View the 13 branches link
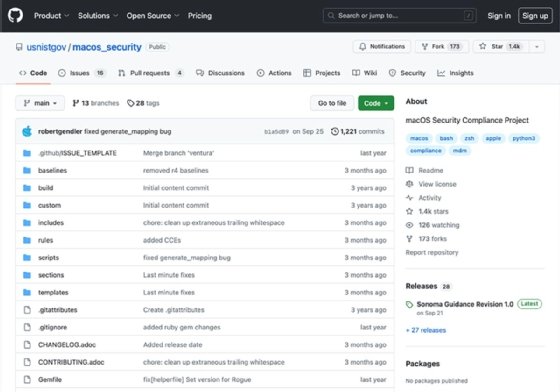This screenshot has height=392, width=560. [x=96, y=103]
